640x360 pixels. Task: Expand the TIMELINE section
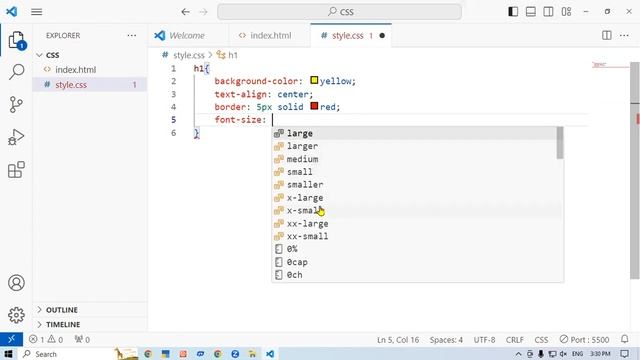point(90,324)
